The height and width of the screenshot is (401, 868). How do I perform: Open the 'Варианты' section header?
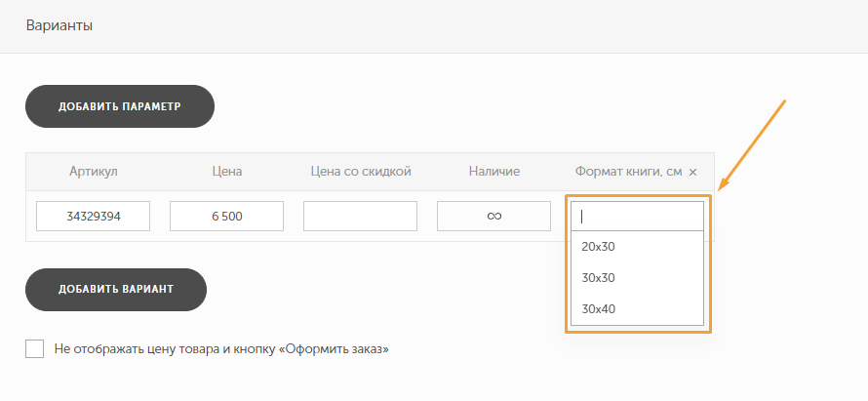pos(59,25)
